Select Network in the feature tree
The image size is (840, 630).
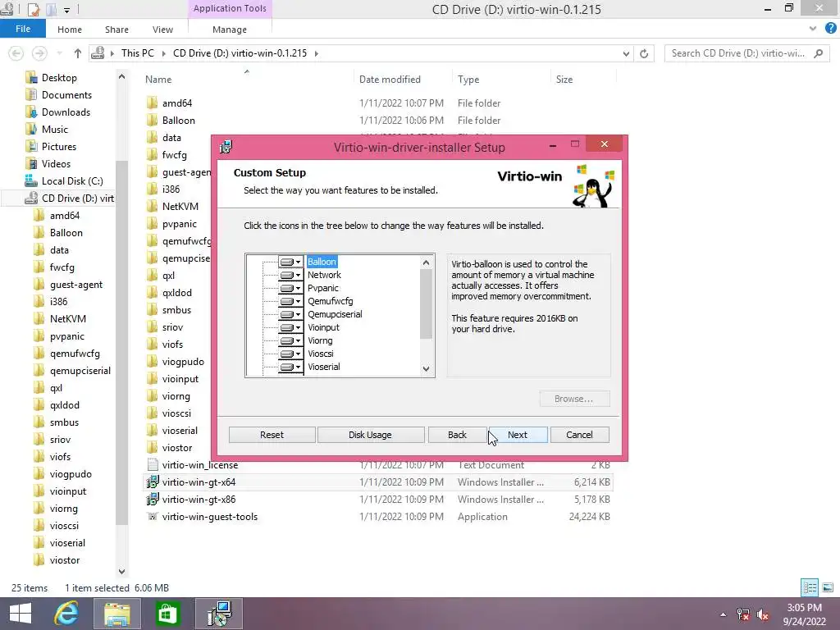324,275
